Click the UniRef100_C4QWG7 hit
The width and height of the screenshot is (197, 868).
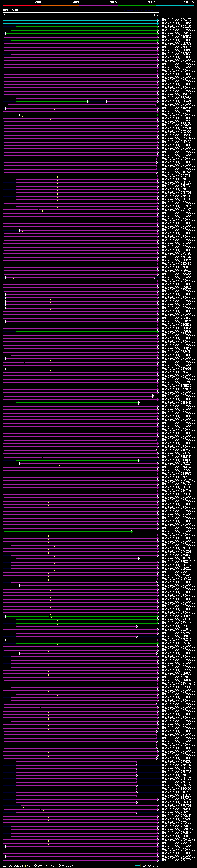177,37
